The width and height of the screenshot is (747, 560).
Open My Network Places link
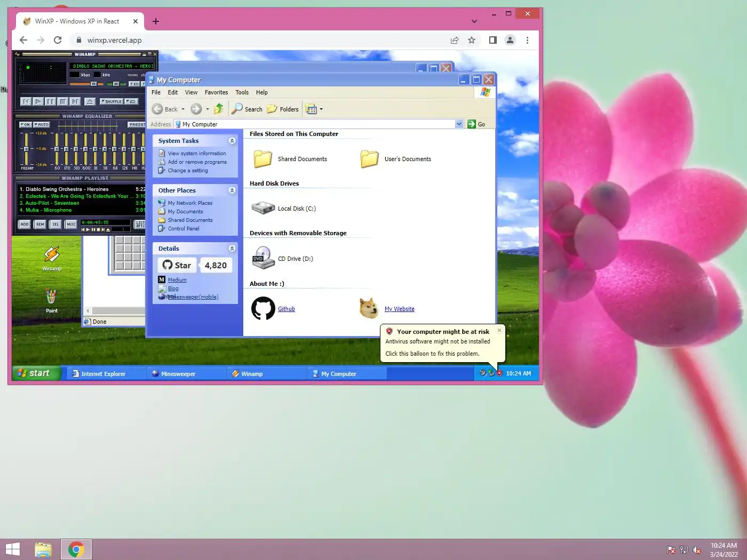190,203
